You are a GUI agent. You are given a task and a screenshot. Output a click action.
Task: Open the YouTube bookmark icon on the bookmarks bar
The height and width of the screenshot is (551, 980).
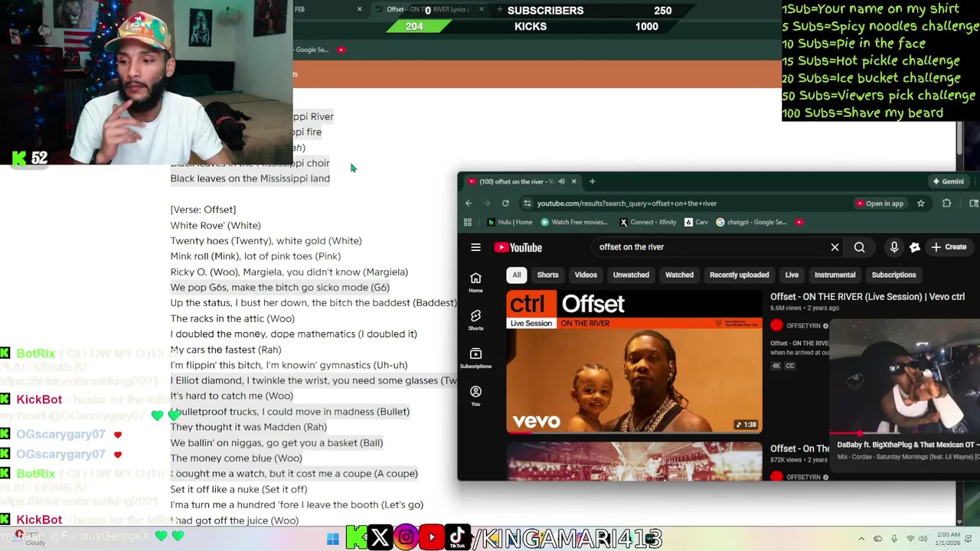click(799, 222)
